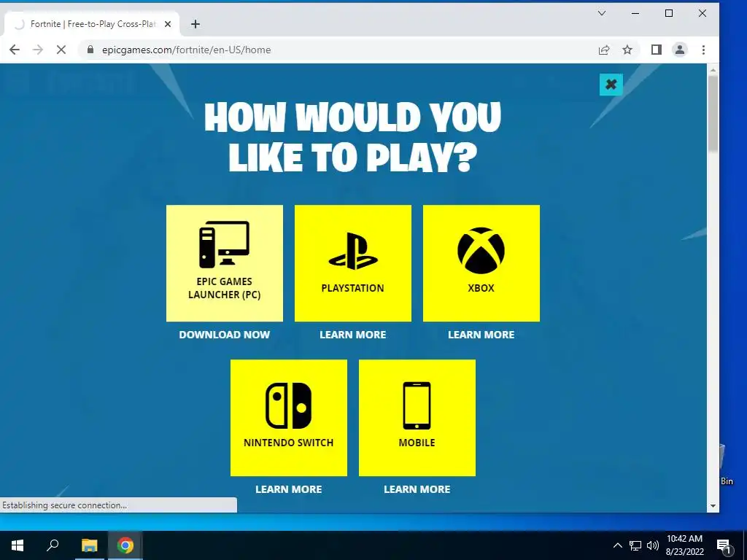
Task: Choose the PlayStation platform tile
Action: [353, 263]
